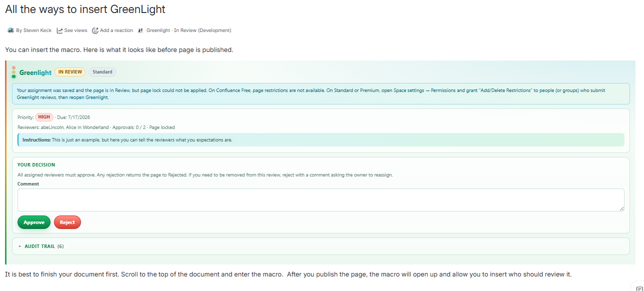Open the author link By Steven Keck

point(33,30)
